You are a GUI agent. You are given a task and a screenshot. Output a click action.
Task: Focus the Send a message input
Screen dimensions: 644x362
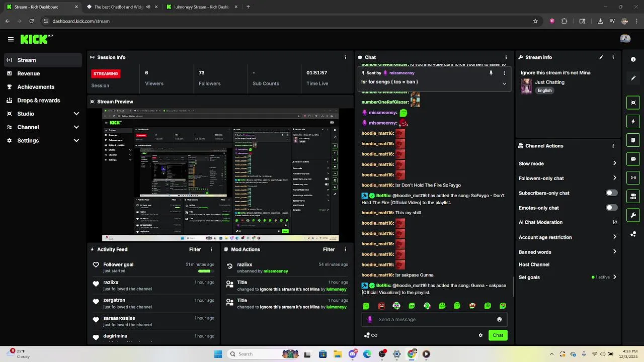point(434,319)
